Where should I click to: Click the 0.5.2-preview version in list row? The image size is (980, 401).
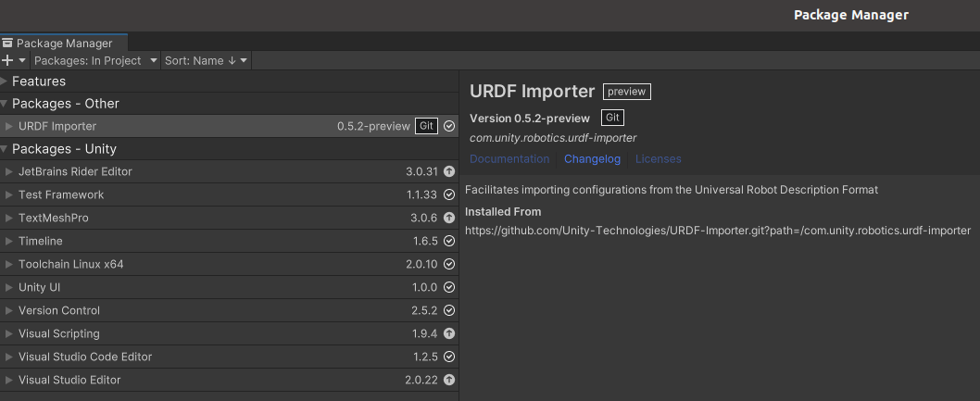coord(373,126)
